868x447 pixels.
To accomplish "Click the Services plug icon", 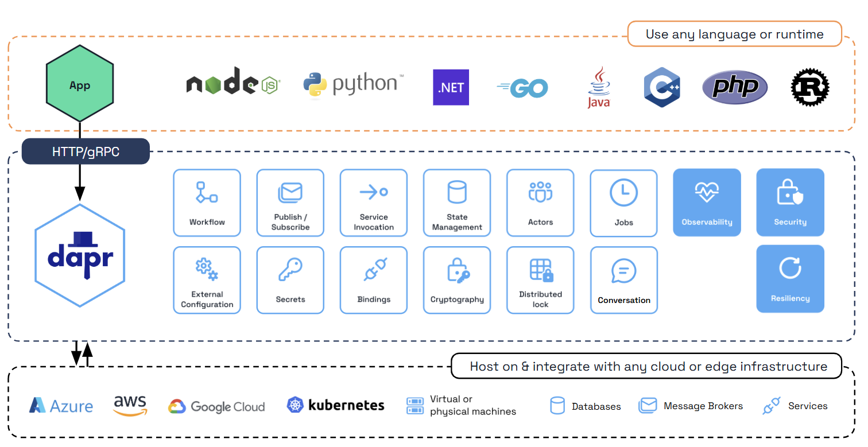I will point(772,406).
